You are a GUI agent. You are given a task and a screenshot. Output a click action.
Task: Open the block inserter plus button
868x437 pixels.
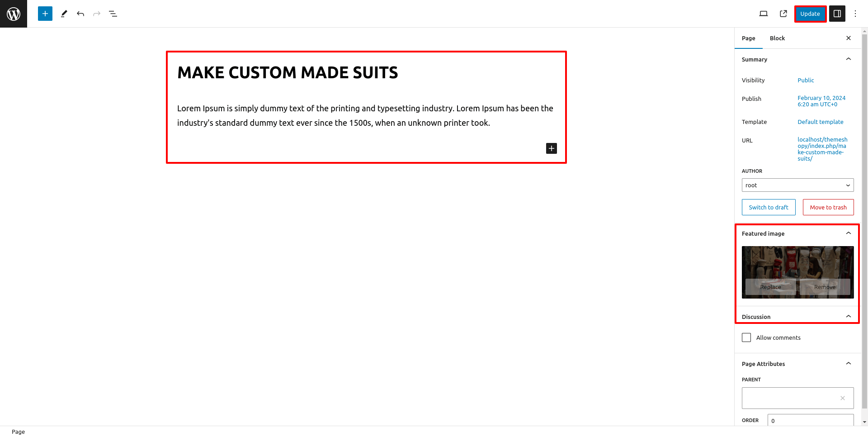click(x=45, y=14)
